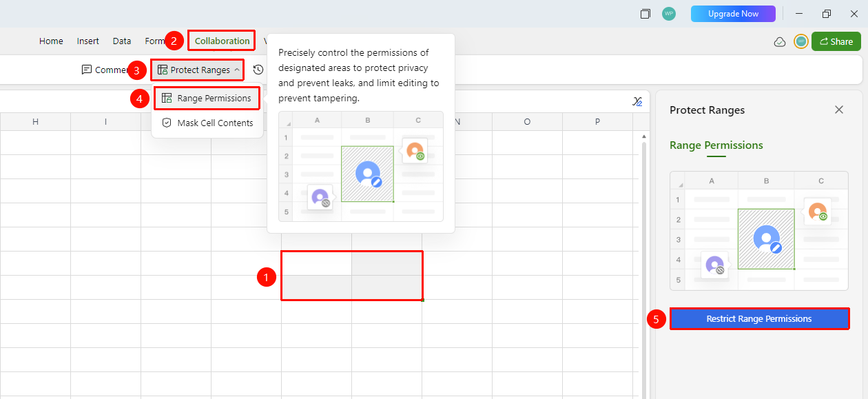The image size is (868, 399).
Task: Close the Protect Ranges side panel
Action: [x=839, y=110]
